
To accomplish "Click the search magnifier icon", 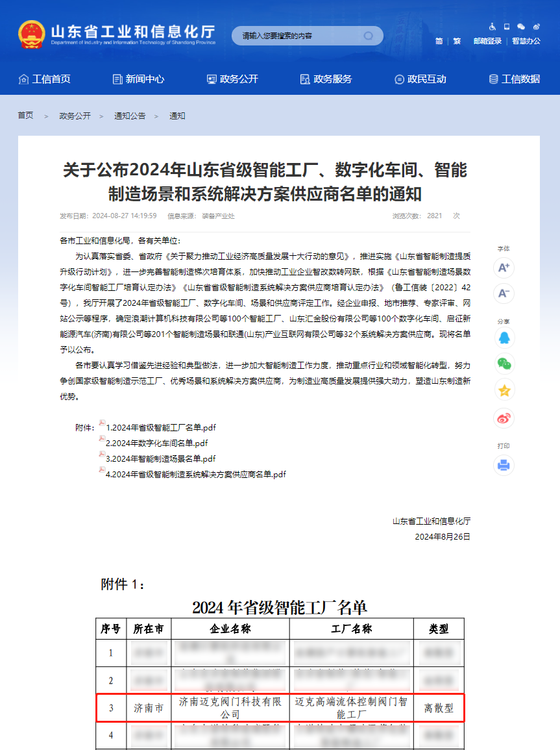I will [369, 36].
